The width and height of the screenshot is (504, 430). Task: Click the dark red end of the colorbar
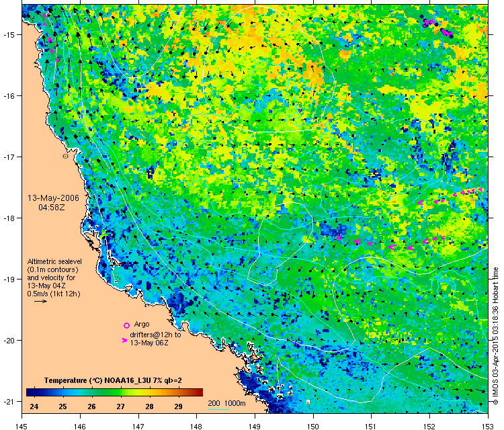[x=200, y=392]
